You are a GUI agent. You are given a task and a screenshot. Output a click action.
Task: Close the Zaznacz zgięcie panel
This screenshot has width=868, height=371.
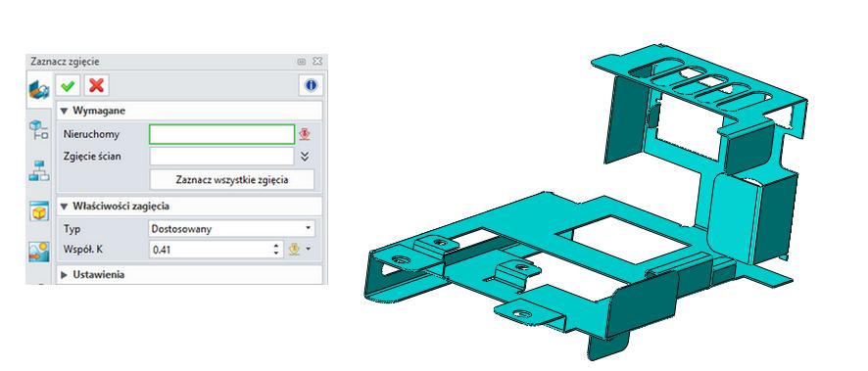(317, 62)
